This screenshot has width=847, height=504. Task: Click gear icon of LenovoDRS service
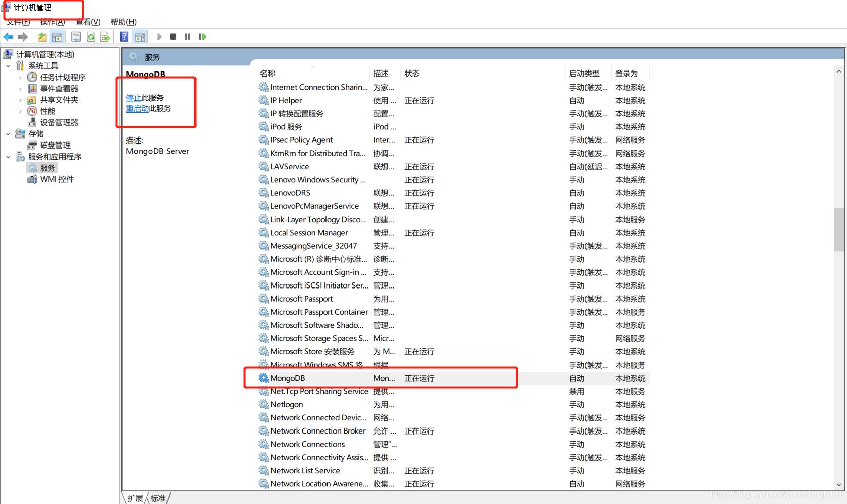tap(264, 193)
